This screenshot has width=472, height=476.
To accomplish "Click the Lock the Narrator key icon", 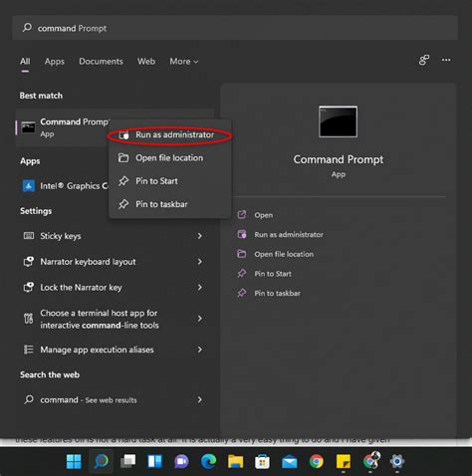I will click(x=29, y=287).
